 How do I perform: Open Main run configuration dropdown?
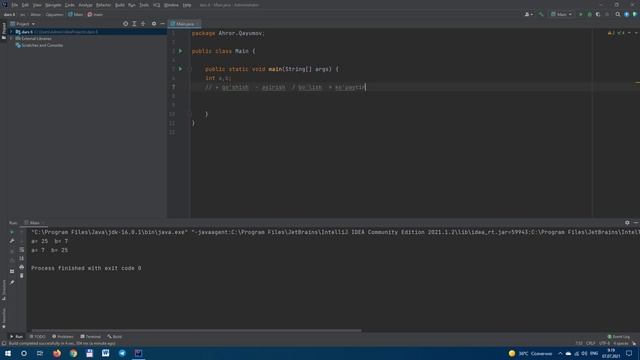(x=561, y=14)
